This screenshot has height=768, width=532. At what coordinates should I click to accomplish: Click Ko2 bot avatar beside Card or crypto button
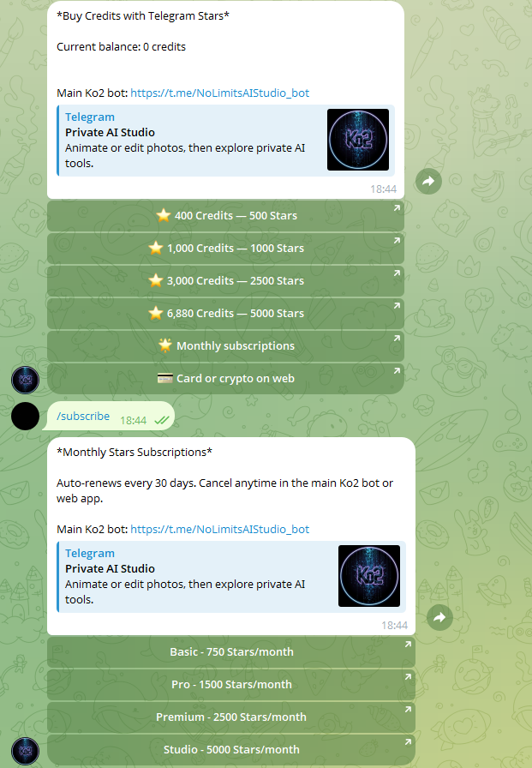click(x=25, y=380)
